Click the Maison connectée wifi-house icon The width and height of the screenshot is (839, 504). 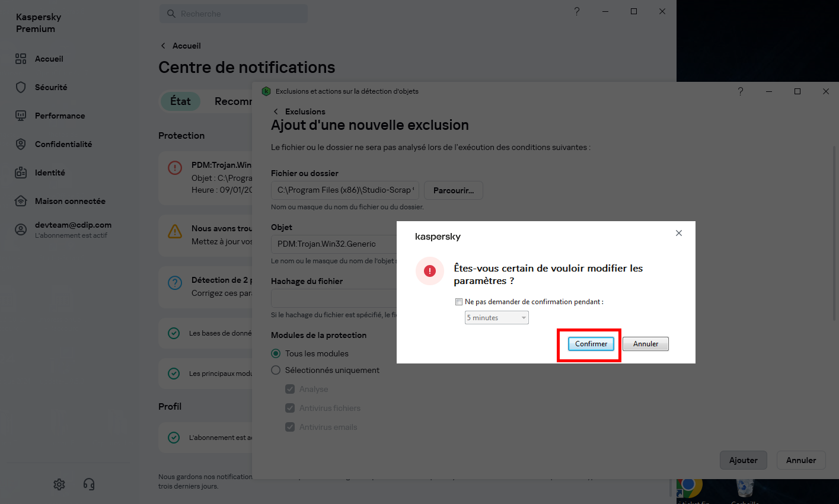click(21, 201)
